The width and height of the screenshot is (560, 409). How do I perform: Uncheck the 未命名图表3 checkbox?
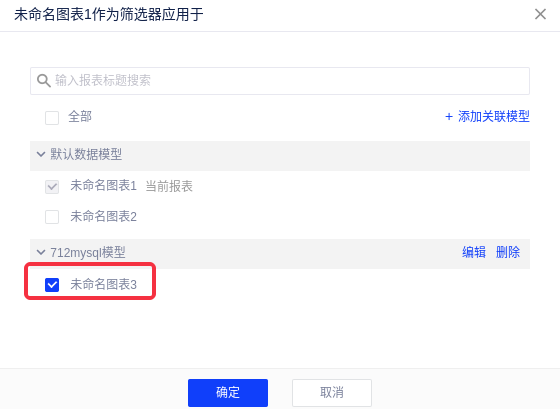pos(52,285)
